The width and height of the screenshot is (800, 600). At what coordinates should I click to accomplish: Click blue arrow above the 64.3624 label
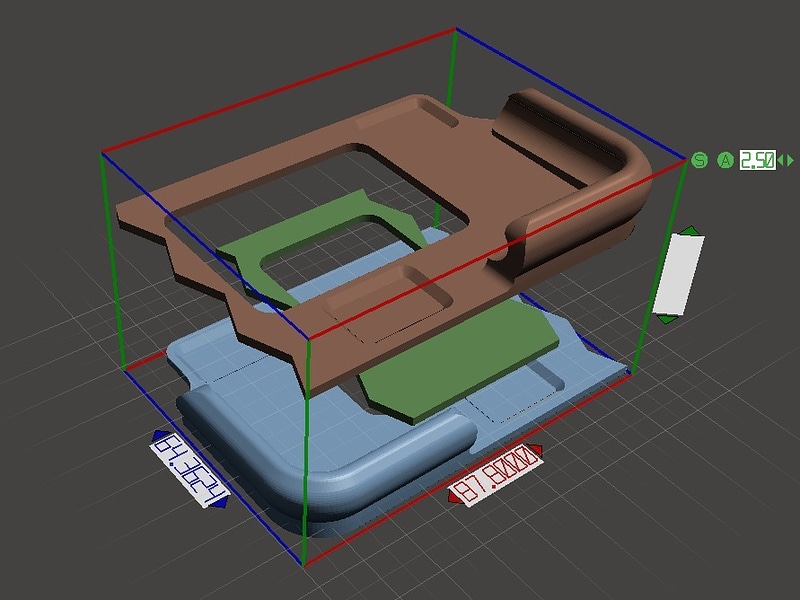[161, 435]
